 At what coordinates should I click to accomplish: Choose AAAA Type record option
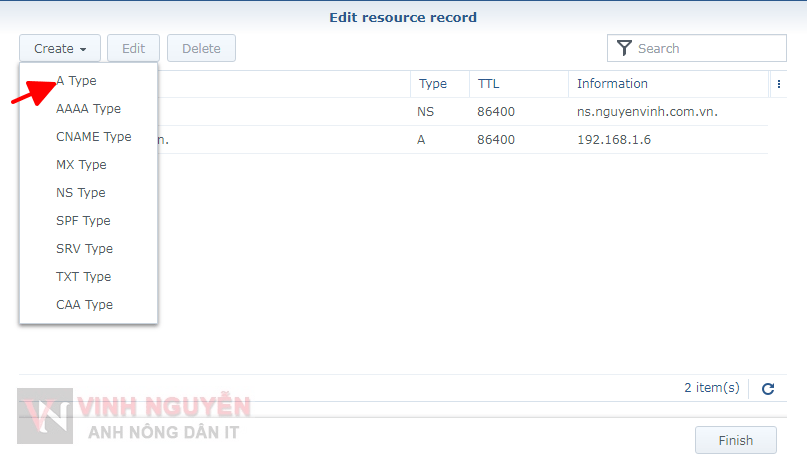click(x=88, y=109)
